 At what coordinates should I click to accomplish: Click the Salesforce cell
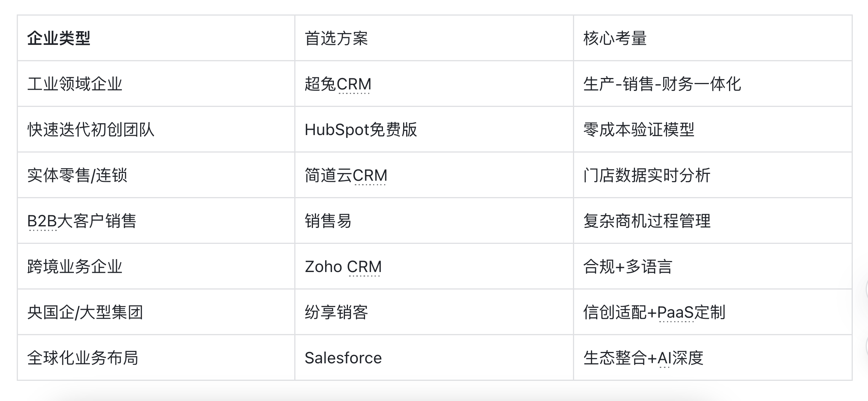(x=343, y=358)
